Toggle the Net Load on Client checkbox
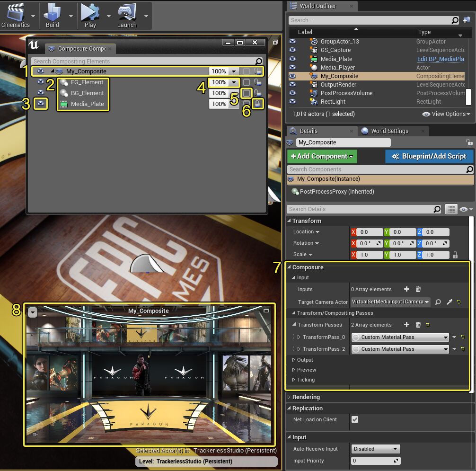Viewport: 476px width, 471px height. point(355,419)
